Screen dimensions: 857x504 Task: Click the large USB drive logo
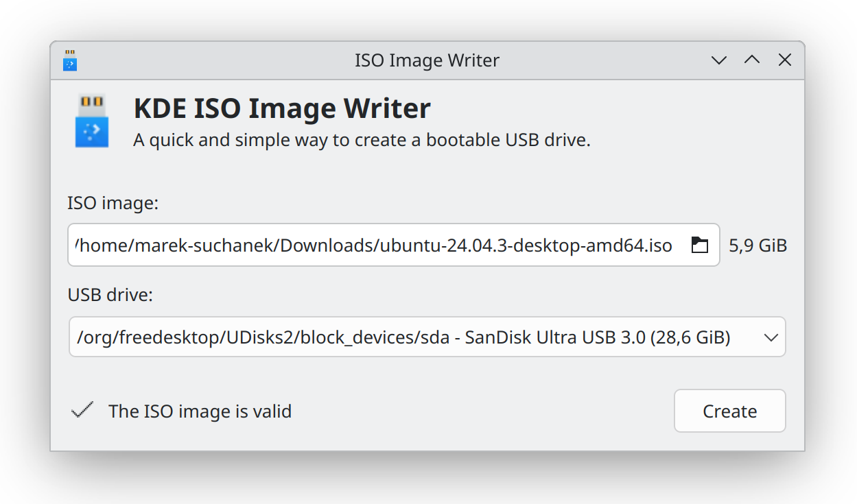[91, 122]
